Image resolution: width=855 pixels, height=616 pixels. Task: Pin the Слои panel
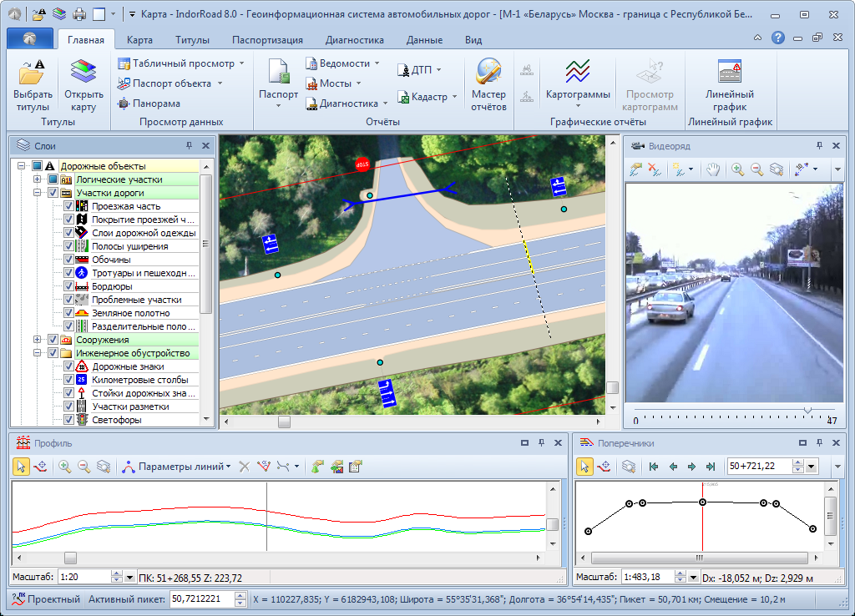click(x=189, y=145)
